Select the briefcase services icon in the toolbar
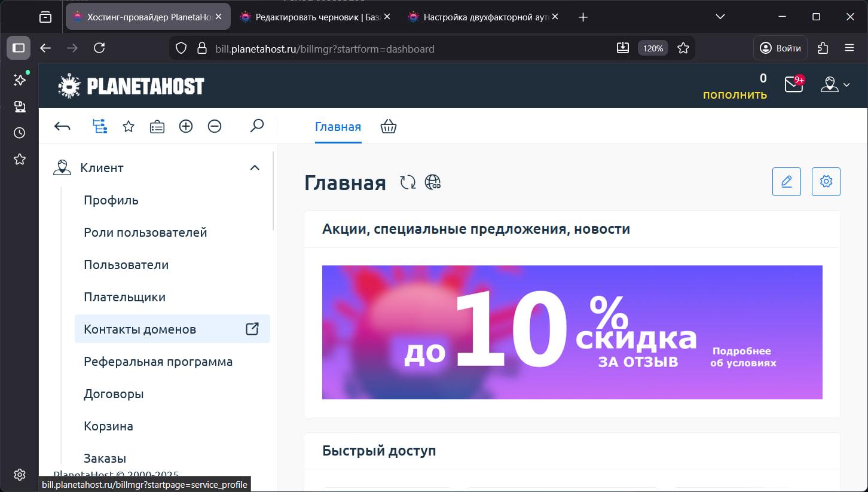868x492 pixels. tap(157, 126)
